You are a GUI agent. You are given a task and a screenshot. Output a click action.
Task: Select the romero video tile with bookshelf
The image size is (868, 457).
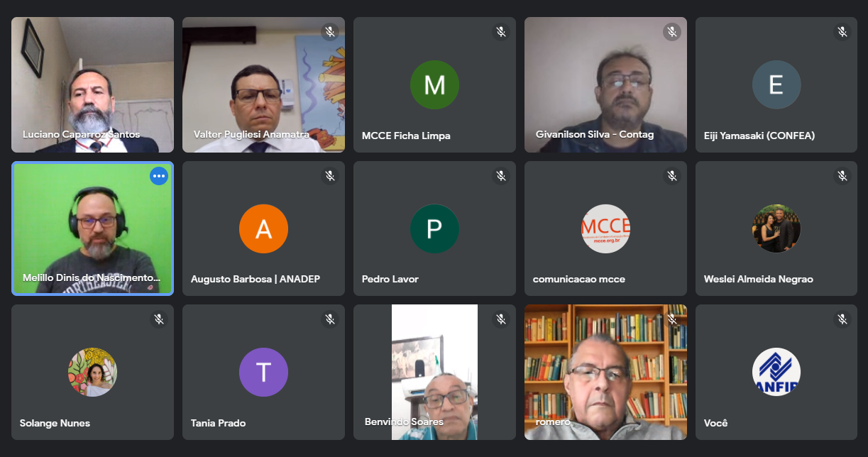605,373
